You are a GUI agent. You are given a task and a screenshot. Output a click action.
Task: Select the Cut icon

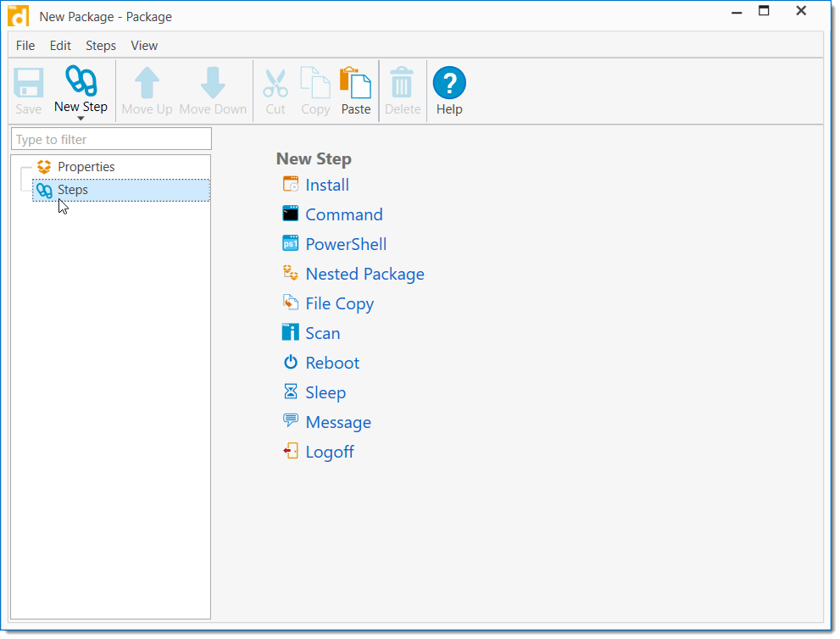click(274, 82)
